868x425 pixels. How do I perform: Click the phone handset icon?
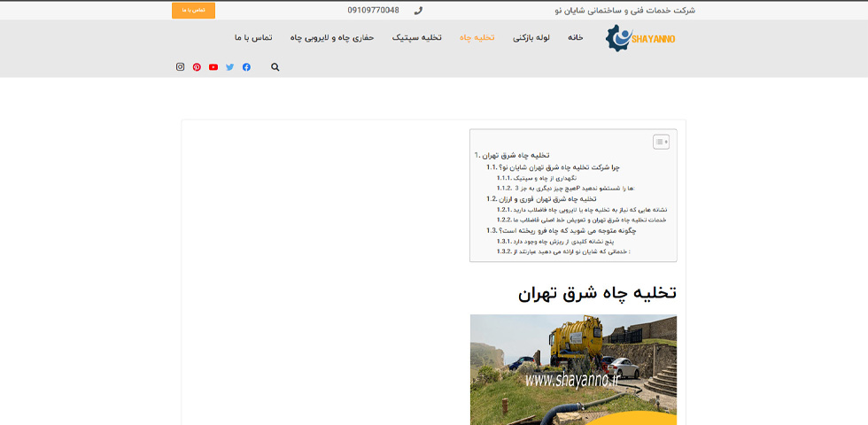tap(418, 11)
